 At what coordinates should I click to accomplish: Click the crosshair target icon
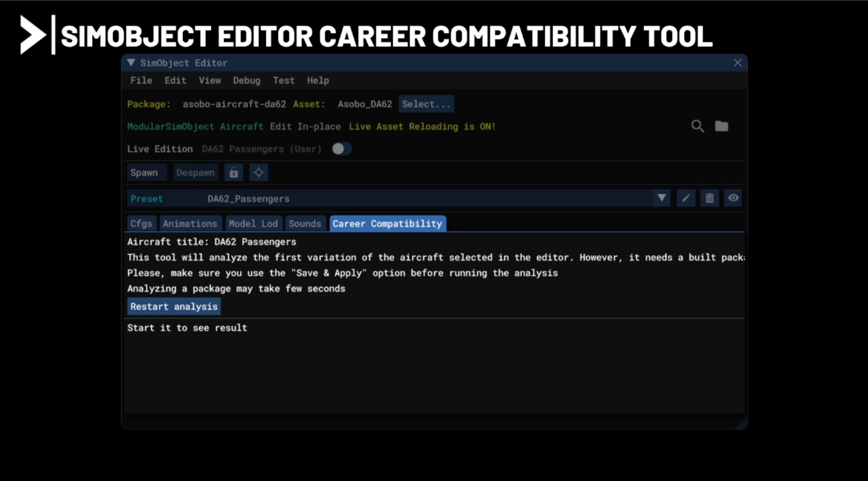(258, 173)
